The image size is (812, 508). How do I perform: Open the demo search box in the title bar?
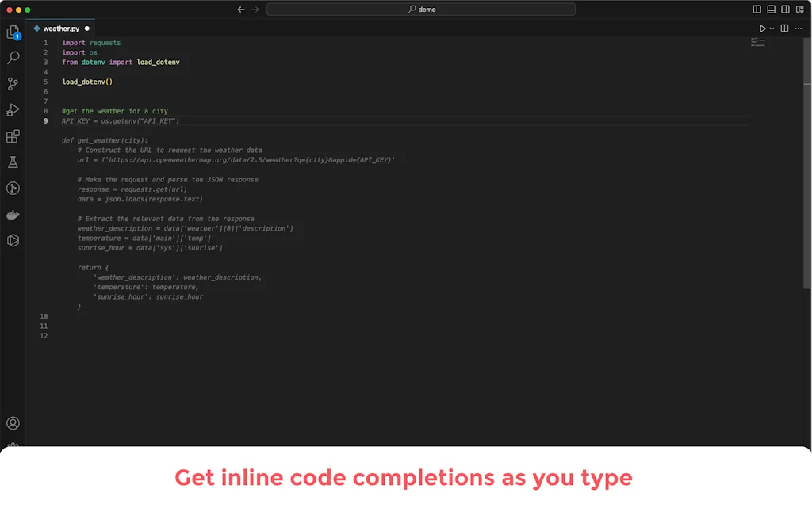click(x=421, y=9)
